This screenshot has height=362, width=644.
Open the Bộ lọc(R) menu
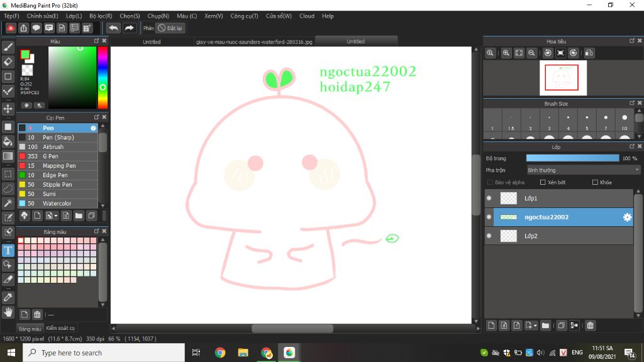pyautogui.click(x=101, y=16)
